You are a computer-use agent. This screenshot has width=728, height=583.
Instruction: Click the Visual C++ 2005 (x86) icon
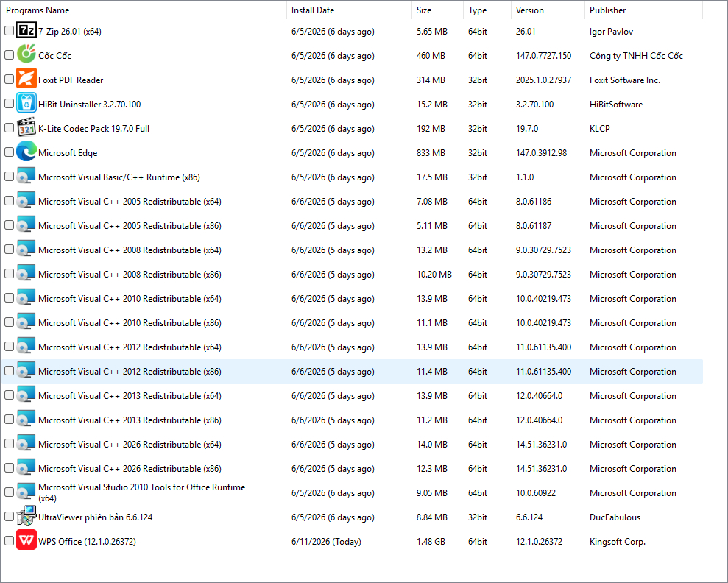coord(26,225)
